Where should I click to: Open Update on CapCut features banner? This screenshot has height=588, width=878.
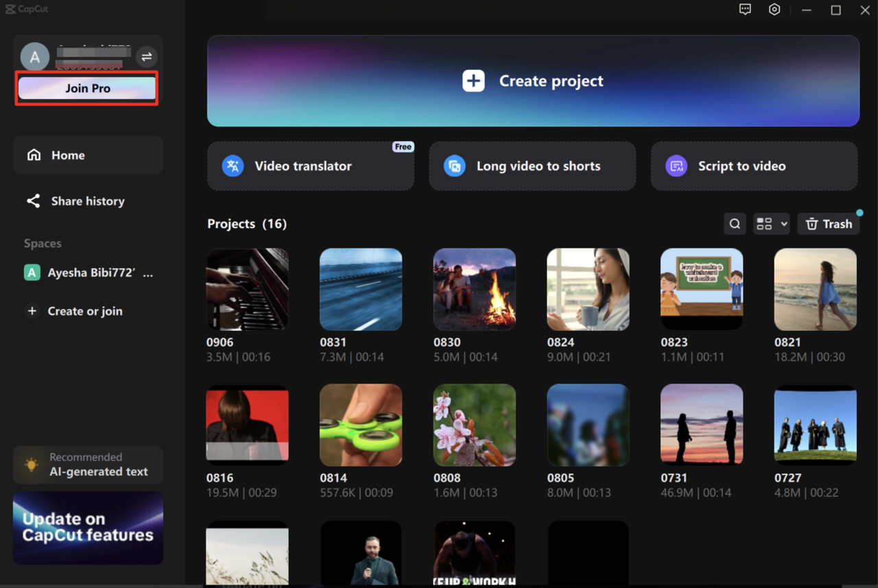[x=88, y=528]
